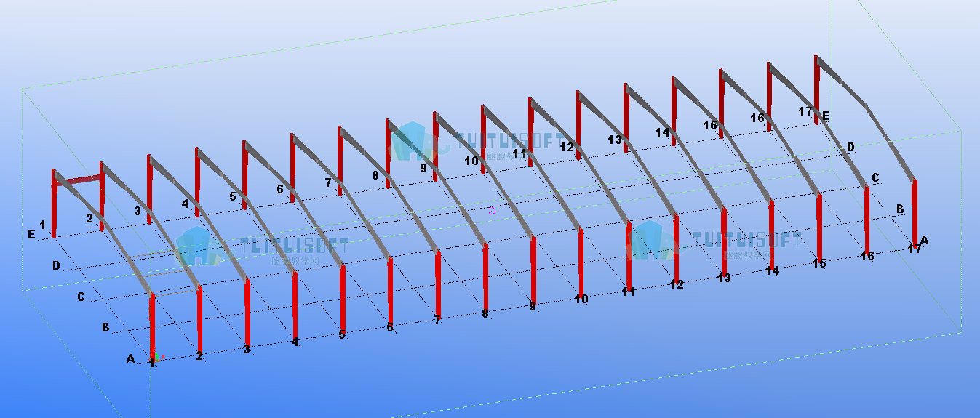
Task: Click rear-row grid number 2 on line E
Action: tap(89, 218)
